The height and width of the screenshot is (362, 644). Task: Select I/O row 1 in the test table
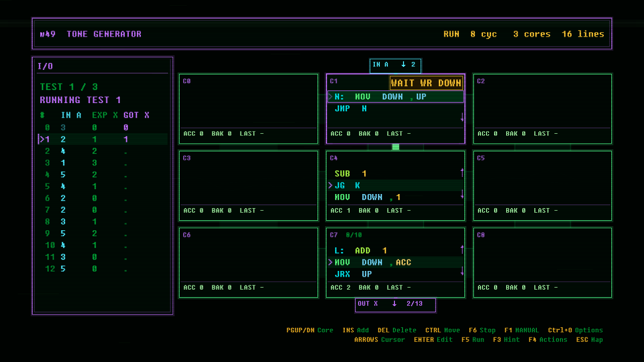(x=103, y=139)
